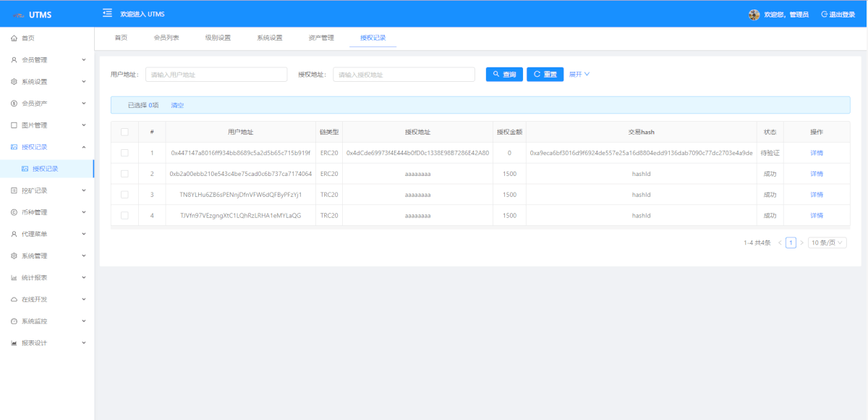Click the copyright icon beside 币种管理

[14, 212]
